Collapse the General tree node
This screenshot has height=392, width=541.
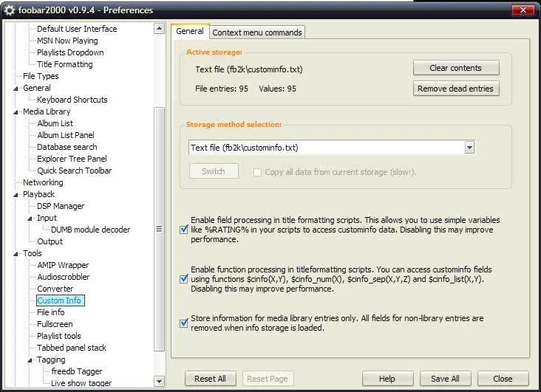coord(16,89)
